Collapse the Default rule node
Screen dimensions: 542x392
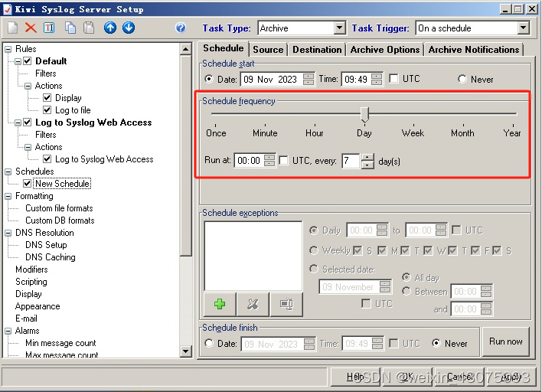pyautogui.click(x=18, y=61)
